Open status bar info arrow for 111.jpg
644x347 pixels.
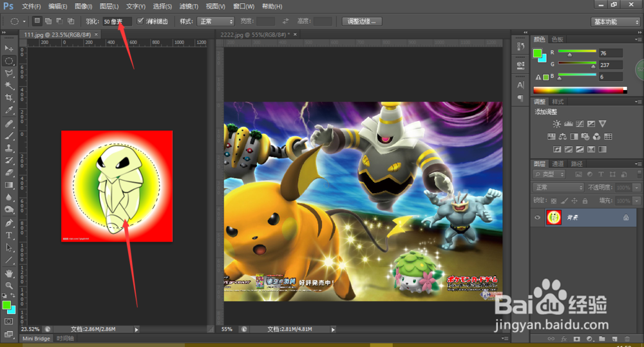pyautogui.click(x=137, y=330)
